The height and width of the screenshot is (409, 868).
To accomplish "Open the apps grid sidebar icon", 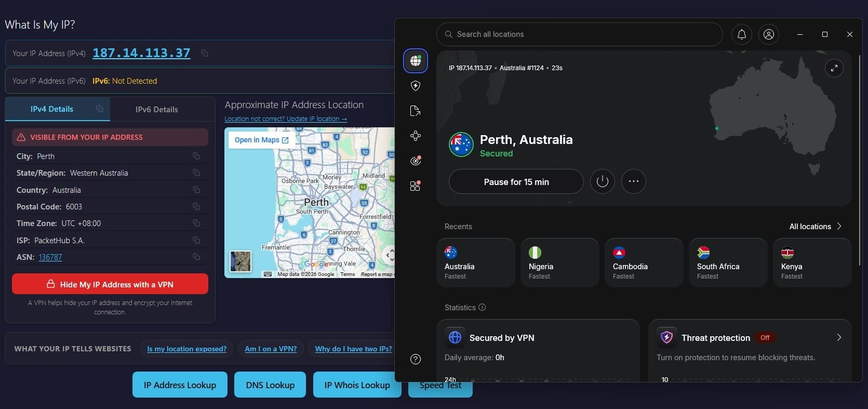I will pos(416,186).
